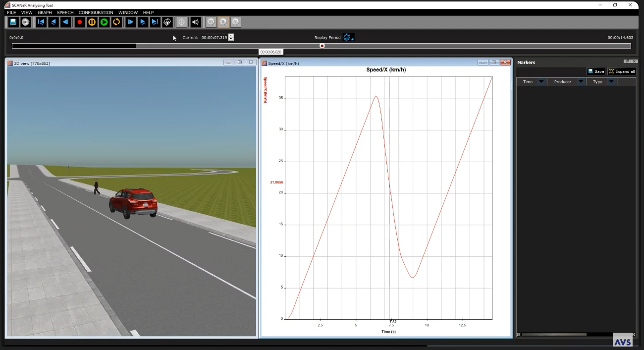
Task: Skip to the end of the recording
Action: click(x=155, y=22)
